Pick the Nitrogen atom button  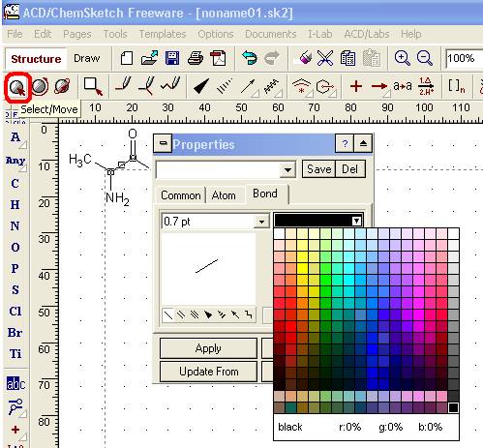(15, 226)
